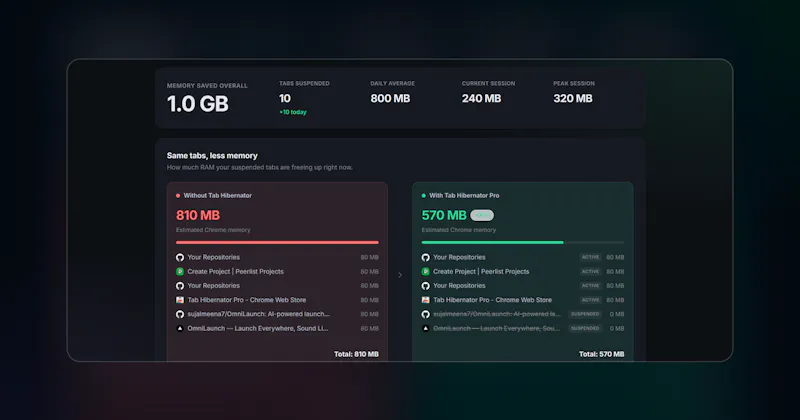Viewport: 800px width, 420px height.
Task: Click GitHub icon beside sujalmeena7/OmniLaunch in Without Tab Hibernator list
Action: pyautogui.click(x=180, y=314)
